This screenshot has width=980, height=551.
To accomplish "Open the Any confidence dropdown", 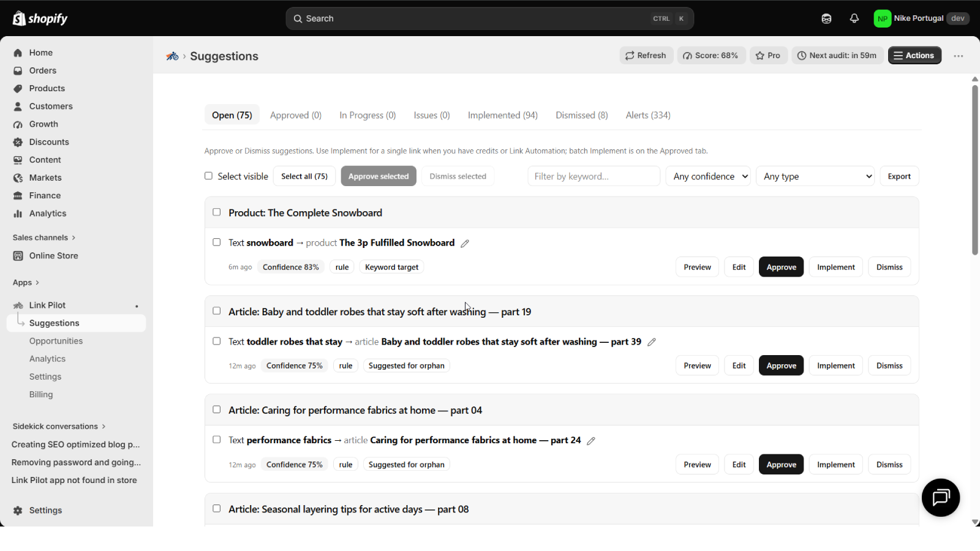I will point(708,176).
